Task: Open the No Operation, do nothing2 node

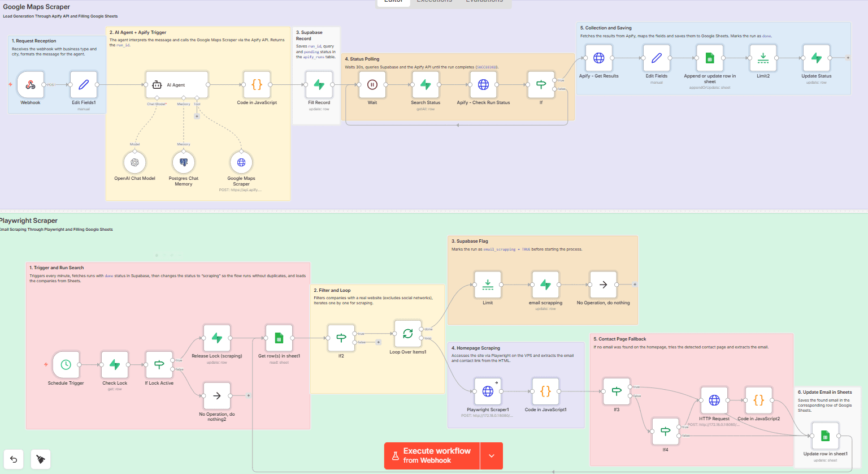Action: [217, 396]
